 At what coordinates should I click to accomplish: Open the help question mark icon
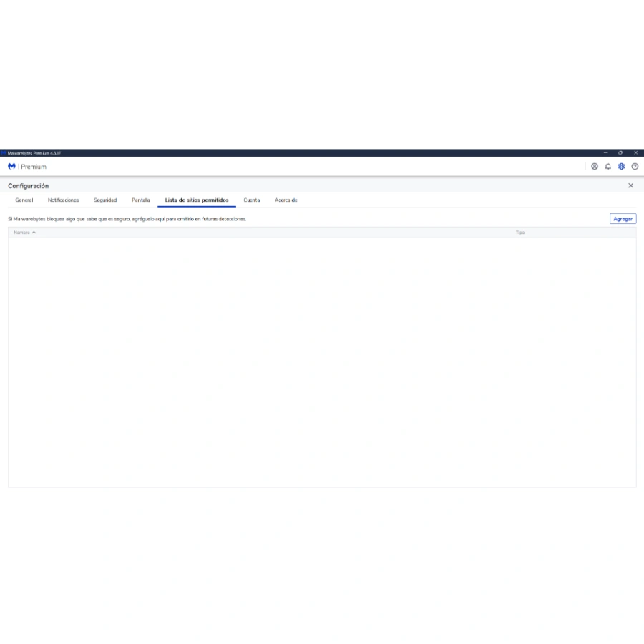click(x=635, y=167)
